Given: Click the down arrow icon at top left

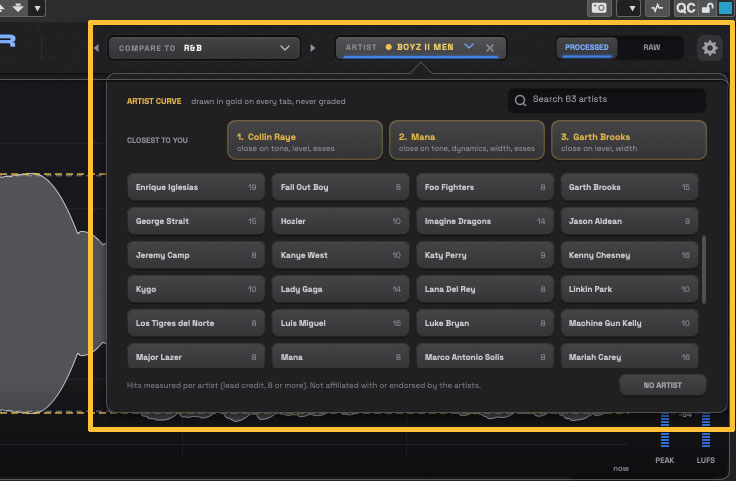Looking at the screenshot, I should pos(18,8).
